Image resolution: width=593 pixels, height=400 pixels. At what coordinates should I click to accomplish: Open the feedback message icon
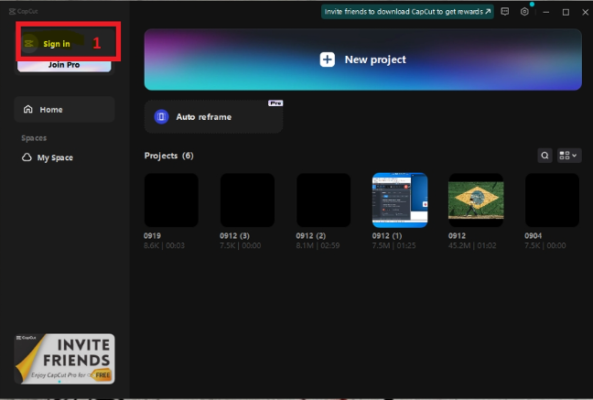point(505,12)
